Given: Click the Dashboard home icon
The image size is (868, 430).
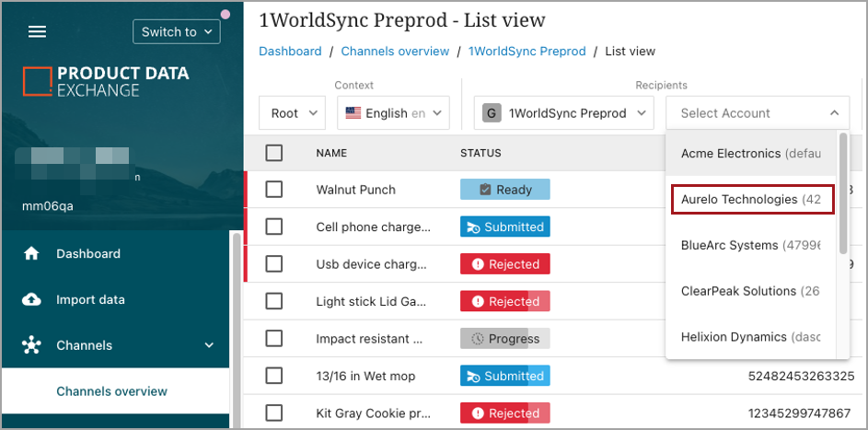Looking at the screenshot, I should pyautogui.click(x=31, y=253).
